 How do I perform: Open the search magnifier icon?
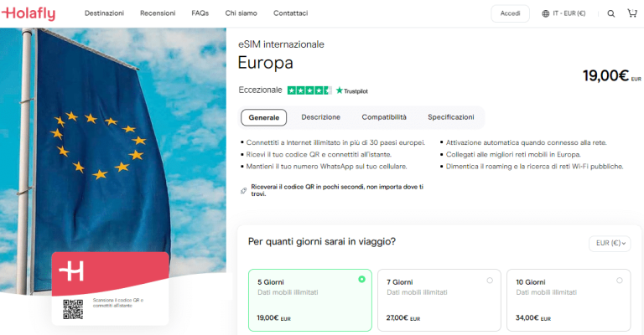611,13
